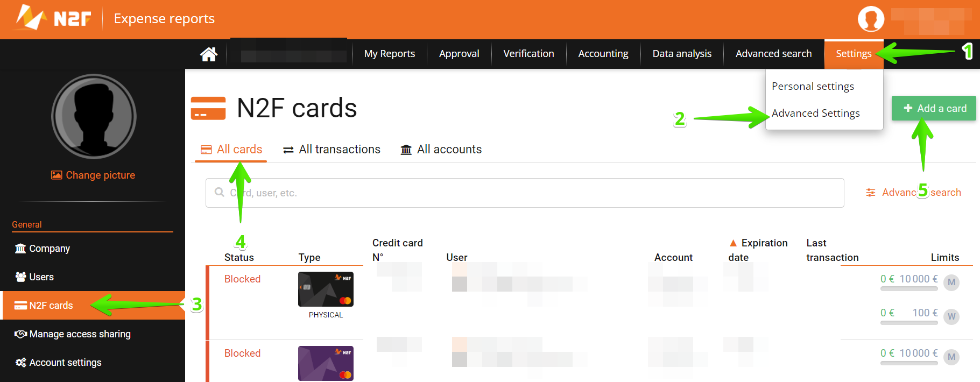Click the transfer arrows icon on All transactions
Image resolution: width=980 pixels, height=382 pixels.
tap(288, 150)
